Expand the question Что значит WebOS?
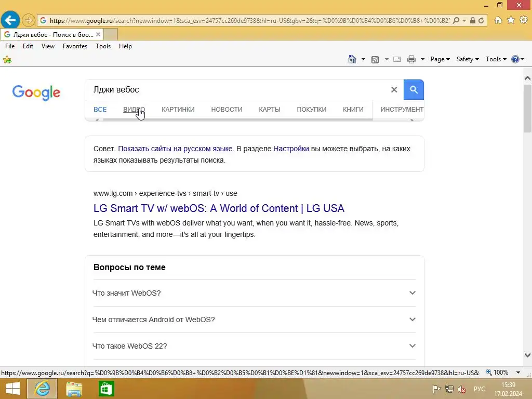Viewport: 532px width, 399px height. click(x=254, y=293)
